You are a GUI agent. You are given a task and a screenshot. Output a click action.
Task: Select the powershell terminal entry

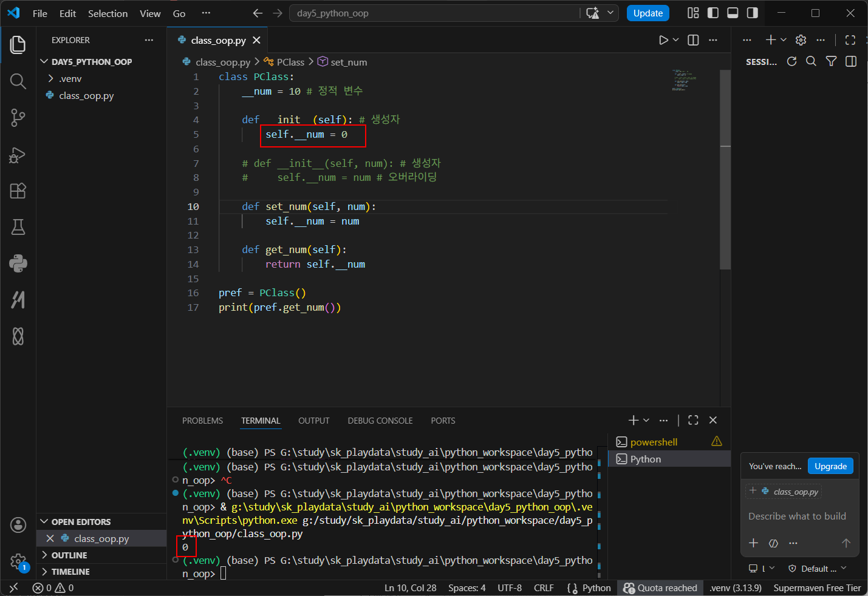[669, 442]
